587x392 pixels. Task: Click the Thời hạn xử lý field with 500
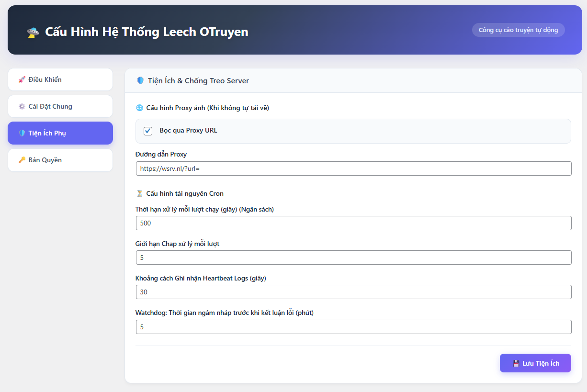point(353,223)
